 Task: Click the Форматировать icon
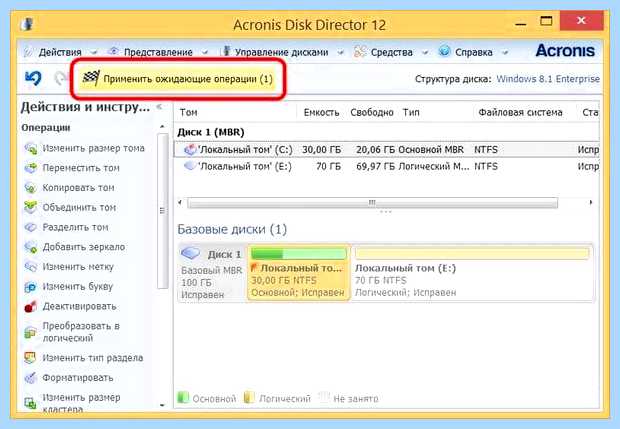(30, 378)
